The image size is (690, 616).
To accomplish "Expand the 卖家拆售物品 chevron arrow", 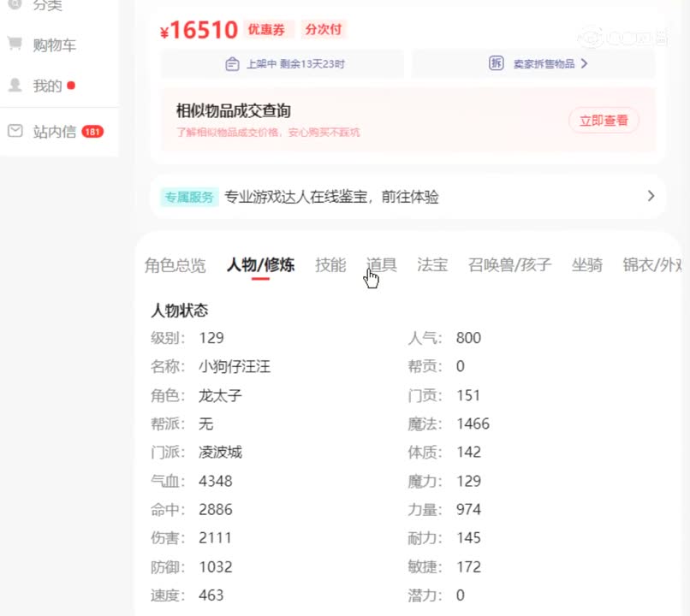I will tap(584, 64).
